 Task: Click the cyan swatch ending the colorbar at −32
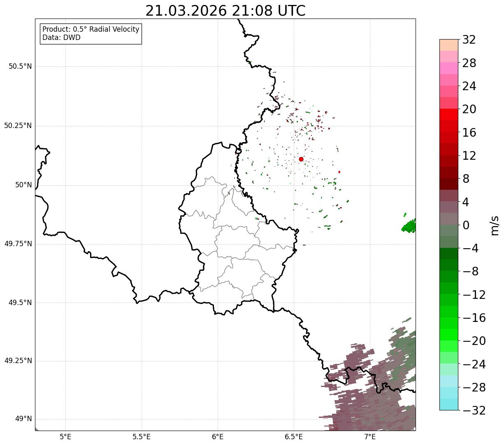click(449, 404)
